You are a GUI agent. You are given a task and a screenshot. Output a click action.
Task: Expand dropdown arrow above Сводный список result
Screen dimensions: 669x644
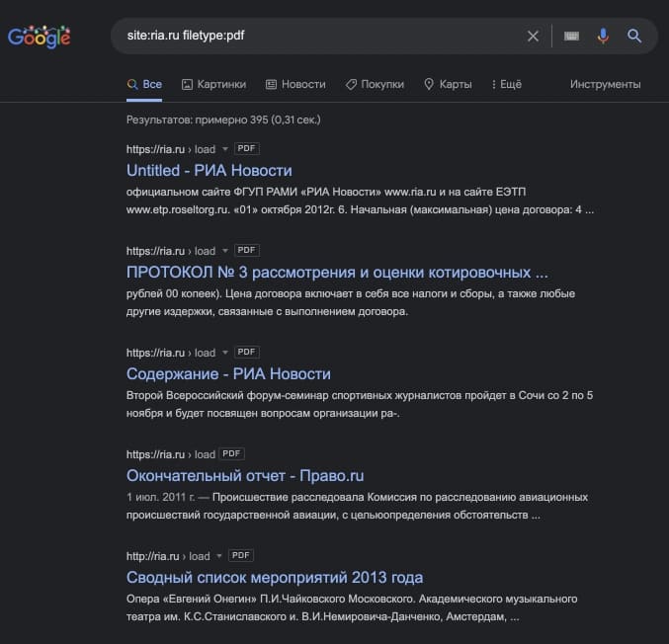pos(218,556)
